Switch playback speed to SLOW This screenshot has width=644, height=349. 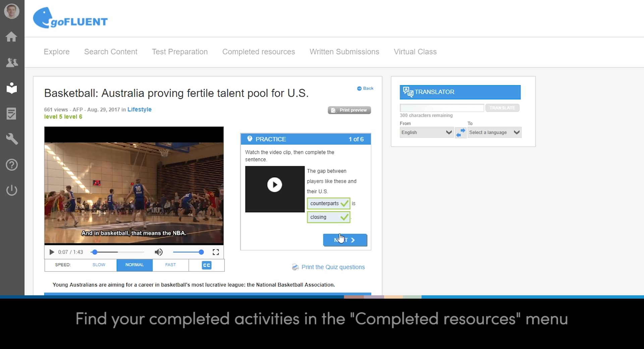coord(98,265)
